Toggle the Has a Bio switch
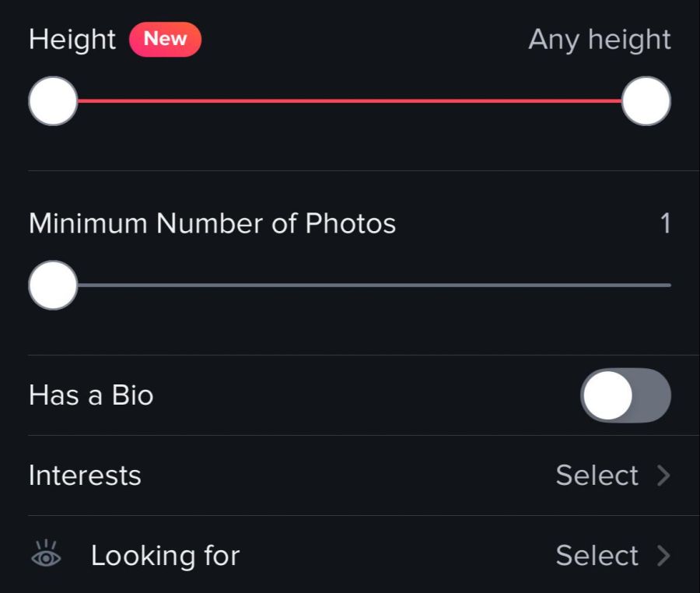This screenshot has width=700, height=593. (x=625, y=395)
